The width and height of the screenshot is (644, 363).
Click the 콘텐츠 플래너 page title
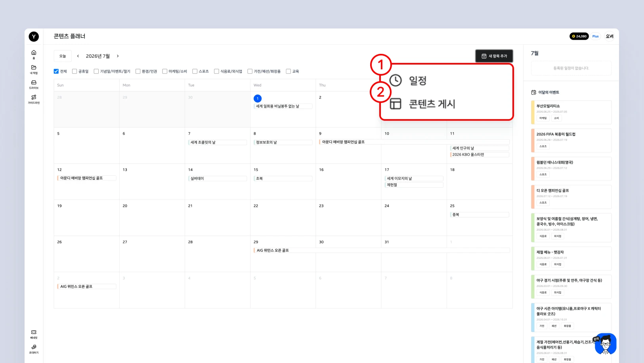pyautogui.click(x=70, y=36)
